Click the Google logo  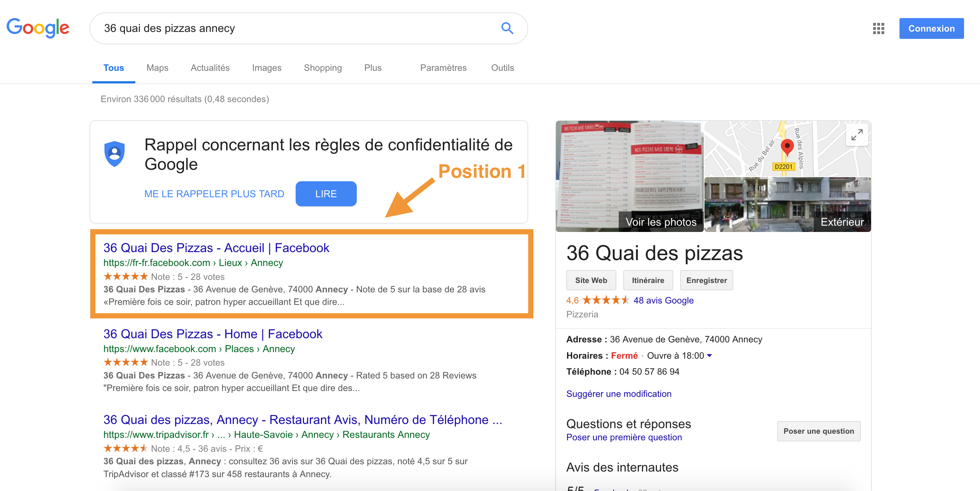click(38, 28)
